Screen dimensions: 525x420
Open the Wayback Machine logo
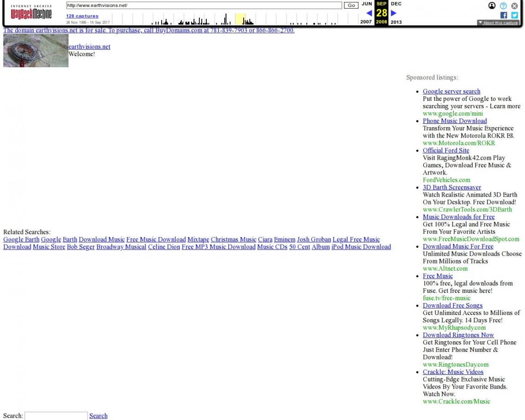click(x=31, y=12)
